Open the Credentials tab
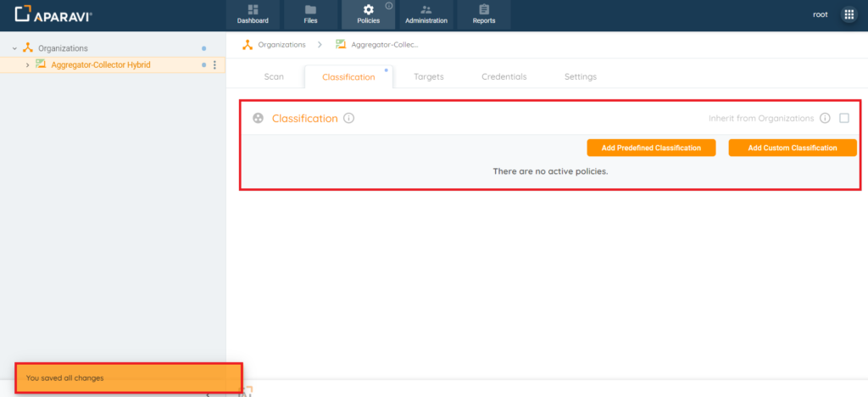 coord(504,77)
